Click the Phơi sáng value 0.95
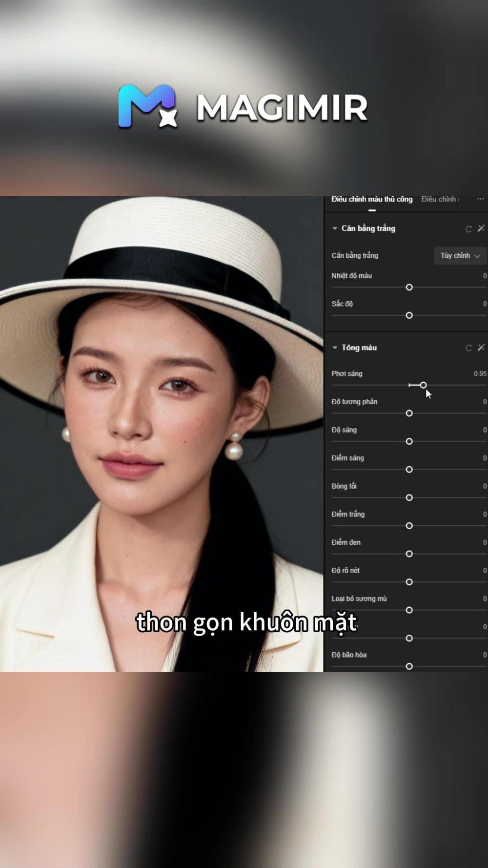 coord(480,374)
